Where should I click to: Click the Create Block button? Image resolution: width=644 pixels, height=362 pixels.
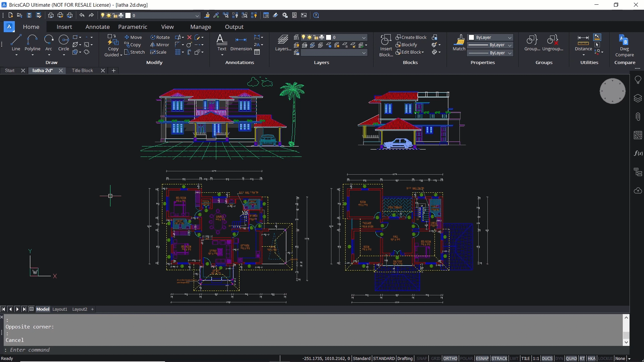[x=411, y=37]
